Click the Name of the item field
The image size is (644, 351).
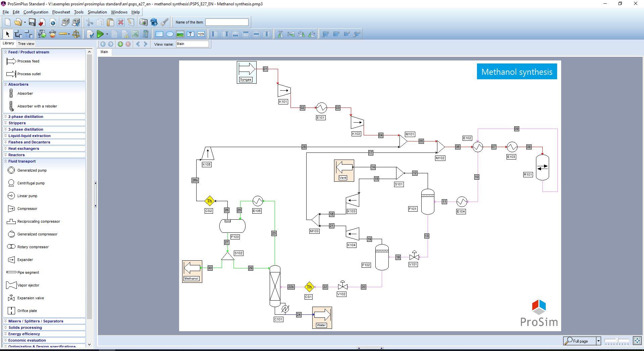click(227, 22)
